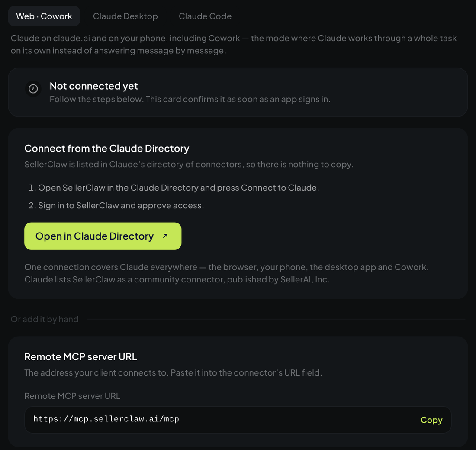Click the external arrow icon on the Directory button

click(x=165, y=236)
